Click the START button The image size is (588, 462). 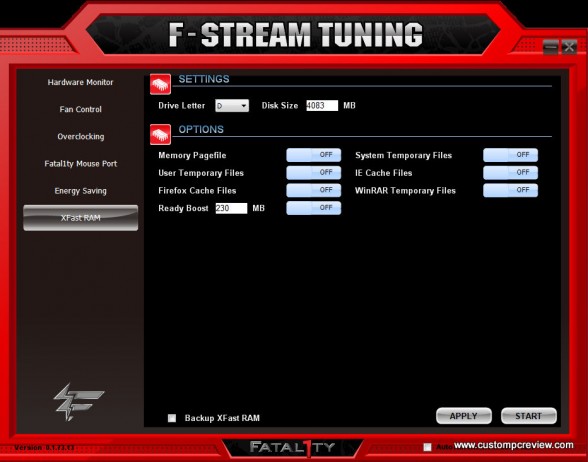(529, 416)
